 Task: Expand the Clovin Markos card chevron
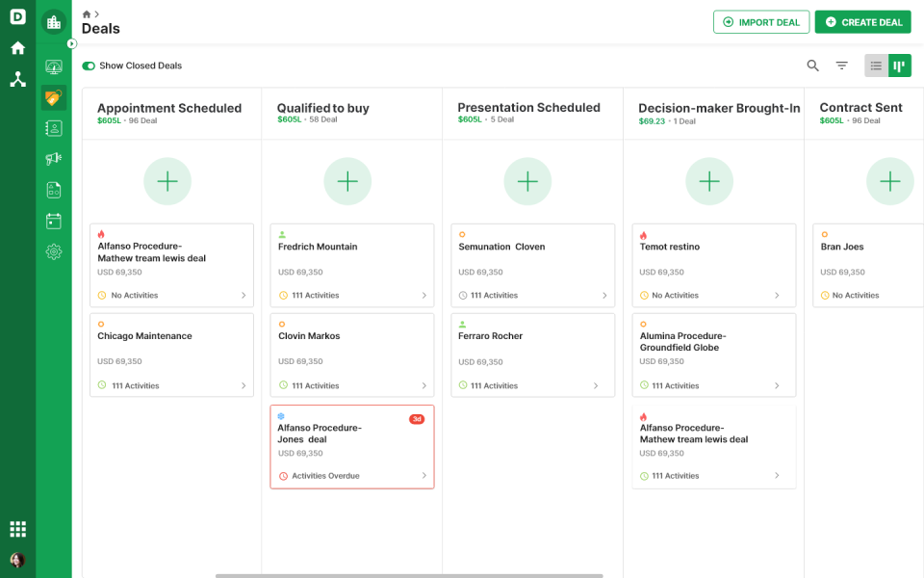[x=423, y=385]
